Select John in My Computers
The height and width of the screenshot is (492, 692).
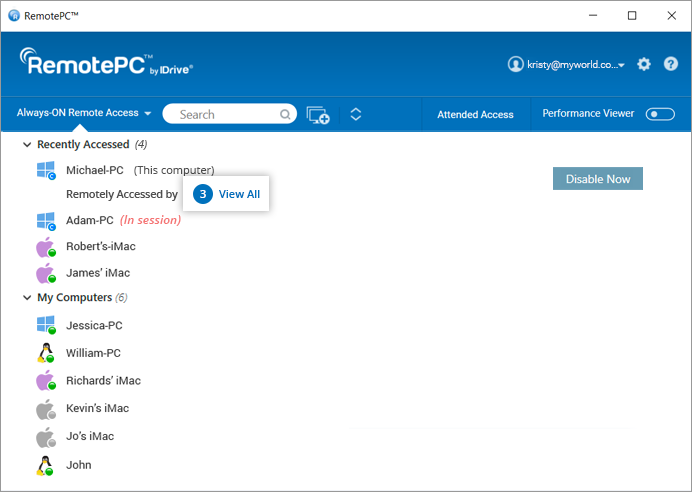tap(79, 465)
